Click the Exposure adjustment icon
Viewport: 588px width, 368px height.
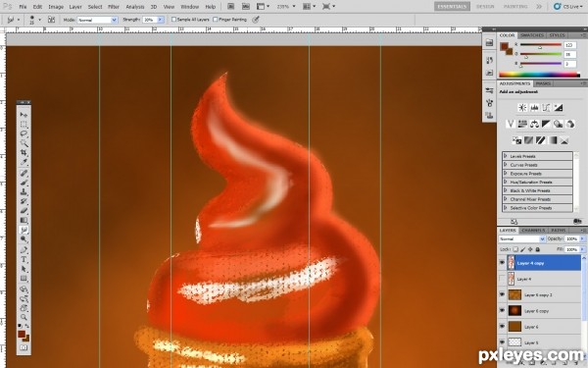[x=558, y=108]
